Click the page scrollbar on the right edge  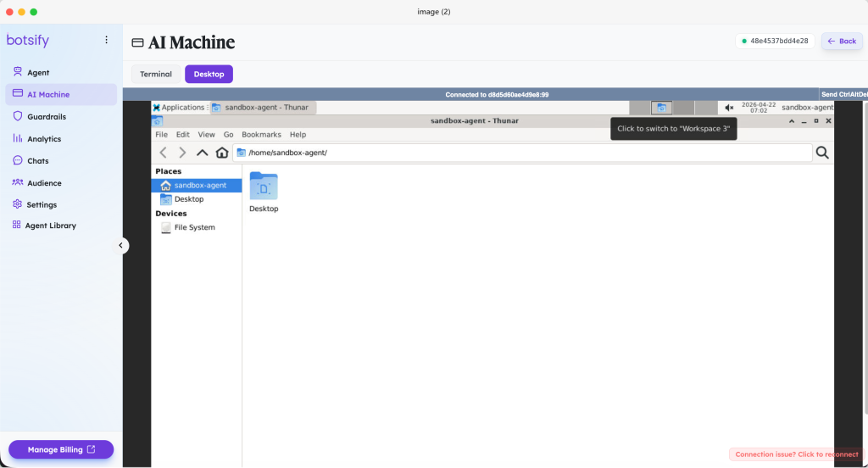click(x=865, y=258)
